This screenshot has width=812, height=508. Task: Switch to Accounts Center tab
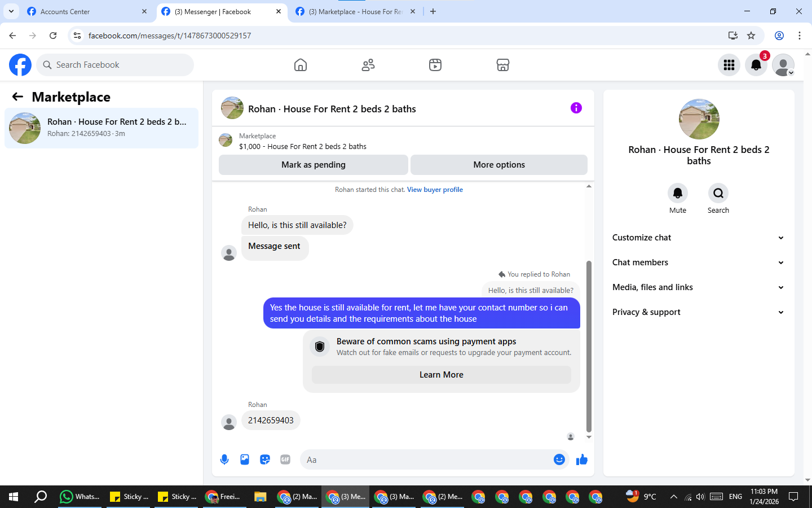click(x=87, y=11)
